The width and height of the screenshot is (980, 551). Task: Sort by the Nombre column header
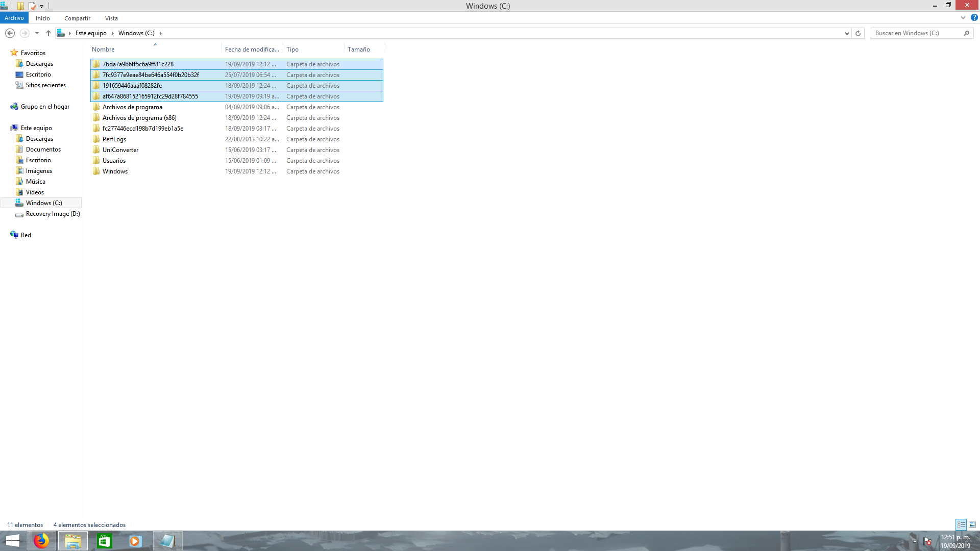point(103,49)
